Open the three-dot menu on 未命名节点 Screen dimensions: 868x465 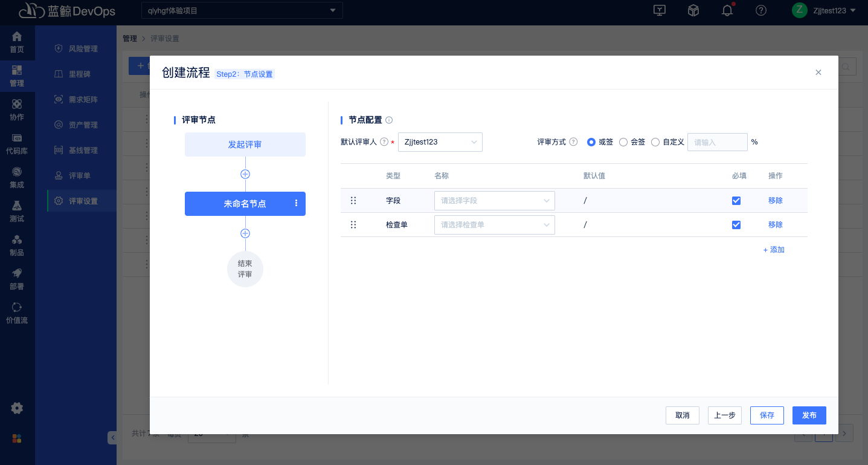pyautogui.click(x=296, y=203)
